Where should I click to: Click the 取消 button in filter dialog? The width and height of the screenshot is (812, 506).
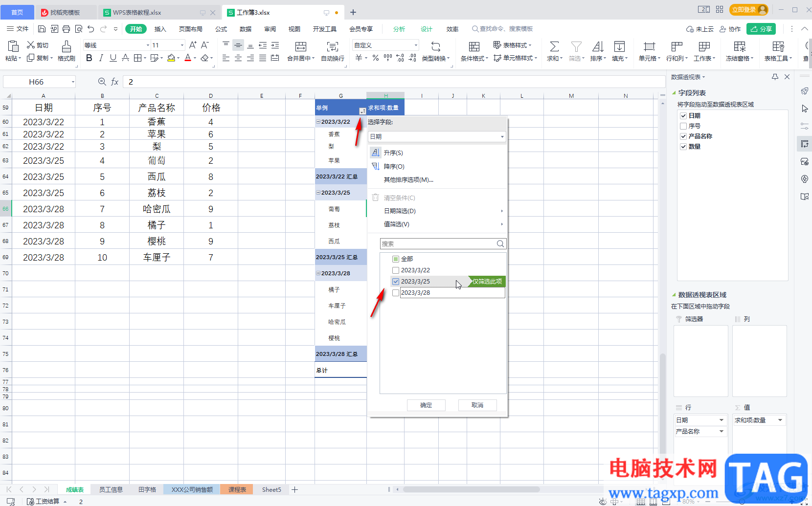click(x=477, y=405)
